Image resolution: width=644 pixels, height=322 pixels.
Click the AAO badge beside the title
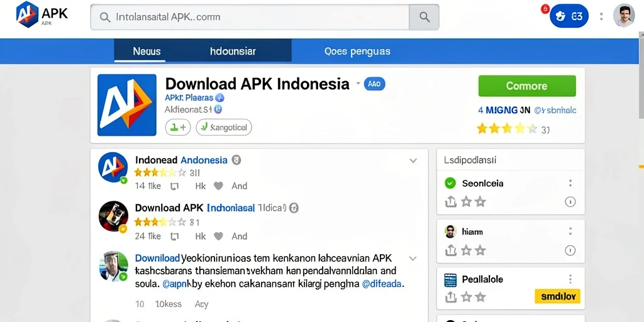pyautogui.click(x=374, y=84)
